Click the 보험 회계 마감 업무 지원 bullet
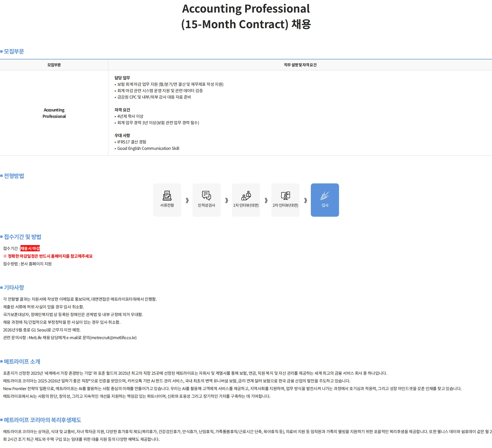Image resolution: width=492 pixels, height=448 pixels. [x=169, y=84]
